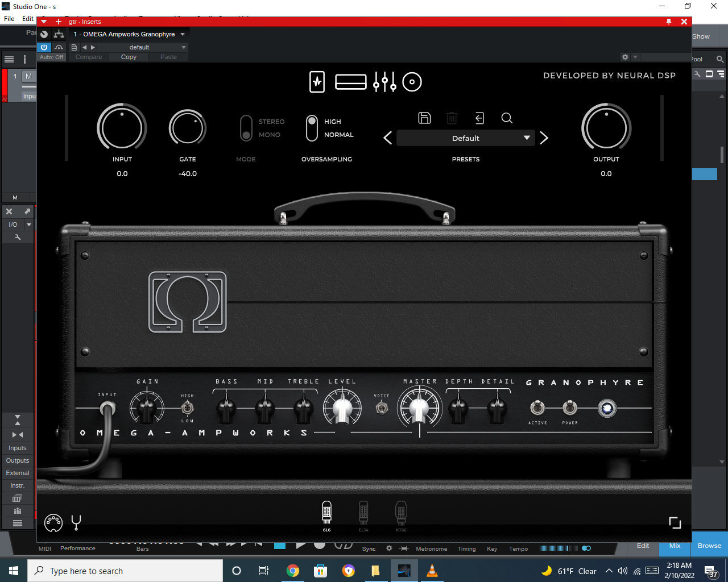
Task: Open the transport gear settings icon
Action: pos(389,548)
